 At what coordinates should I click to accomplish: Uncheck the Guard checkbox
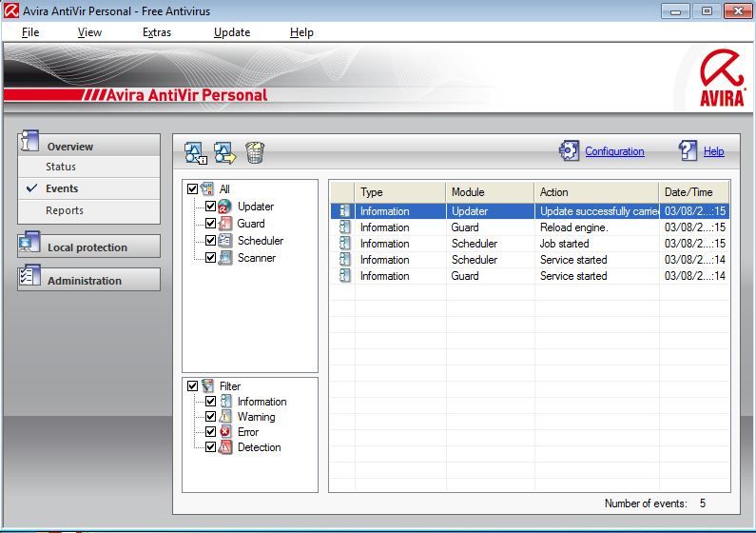(211, 224)
